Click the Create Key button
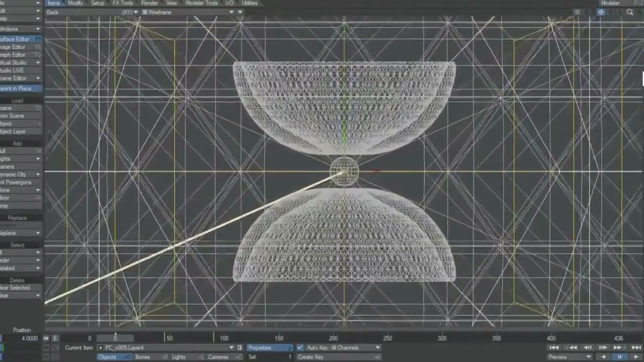 pyautogui.click(x=339, y=357)
